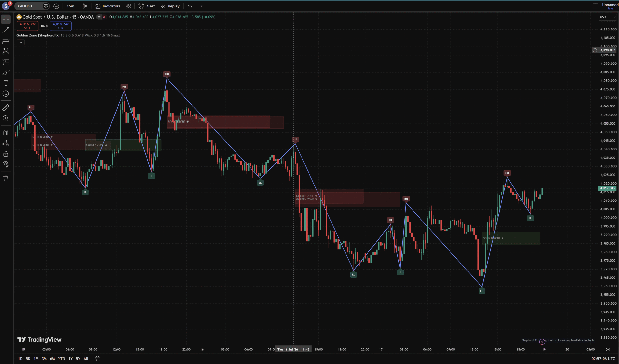Image resolution: width=619 pixels, height=364 pixels.
Task: Select the 5Y date range
Action: pos(78,359)
